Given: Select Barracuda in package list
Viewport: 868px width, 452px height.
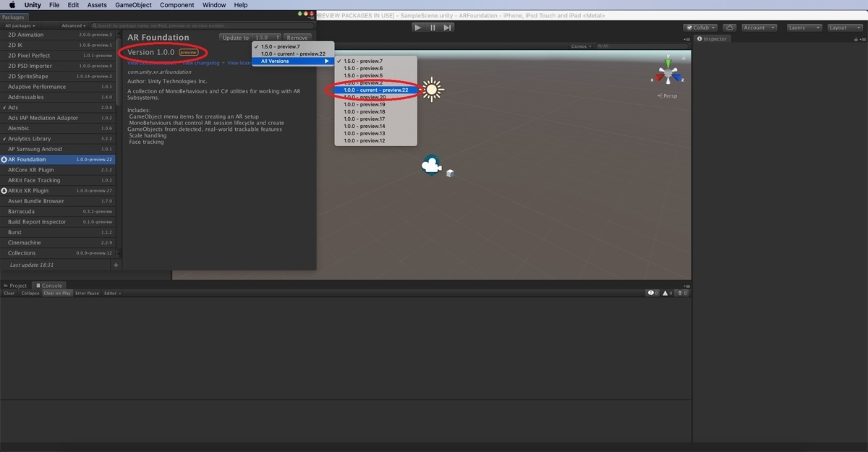Looking at the screenshot, I should tap(58, 211).
